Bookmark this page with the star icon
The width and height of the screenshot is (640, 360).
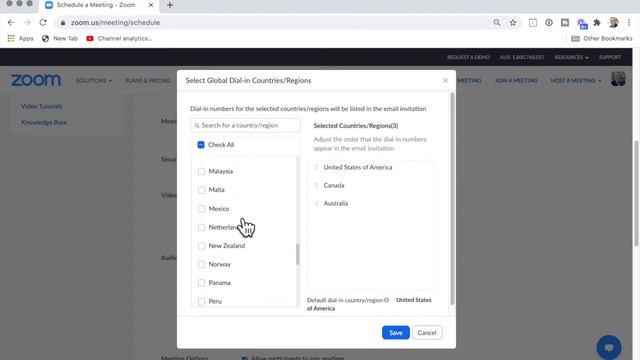click(513, 22)
